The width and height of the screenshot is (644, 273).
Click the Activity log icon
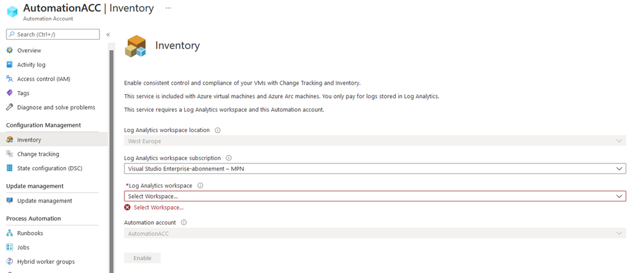[x=10, y=65]
